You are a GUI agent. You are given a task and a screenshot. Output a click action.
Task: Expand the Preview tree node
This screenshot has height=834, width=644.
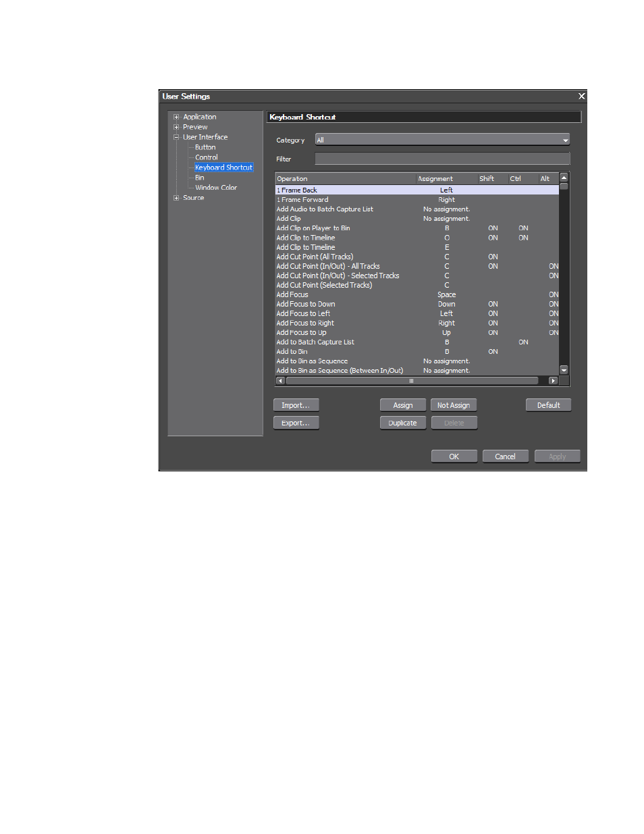[176, 127]
